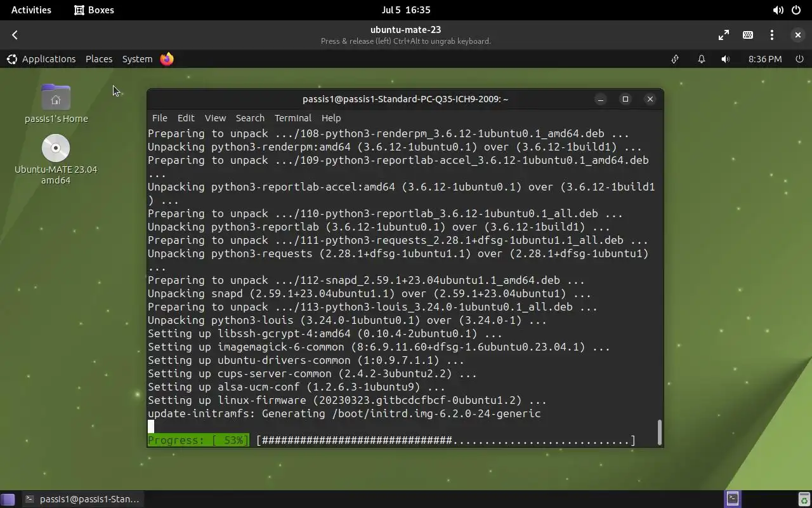Click 'Unpacking python3-louis' terminal line
This screenshot has height=508, width=812.
click(x=347, y=320)
